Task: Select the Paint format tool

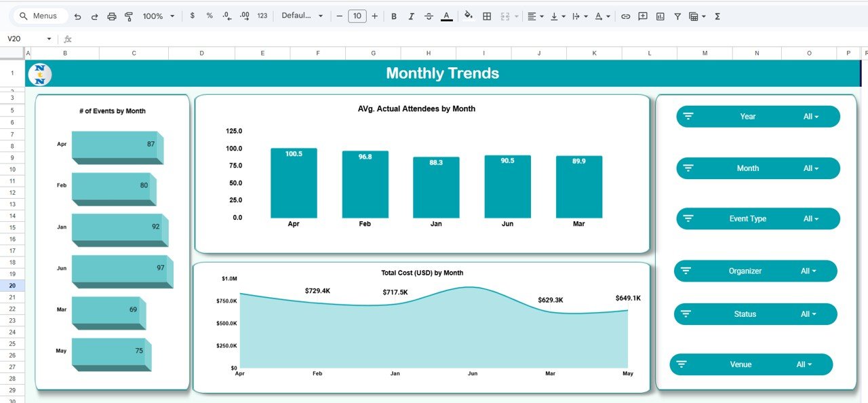Action: [x=129, y=16]
